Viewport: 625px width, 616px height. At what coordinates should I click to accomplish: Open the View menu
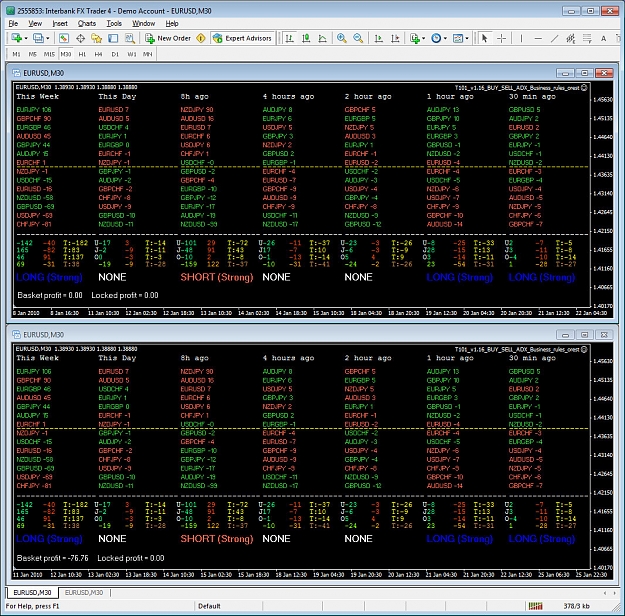click(x=35, y=24)
